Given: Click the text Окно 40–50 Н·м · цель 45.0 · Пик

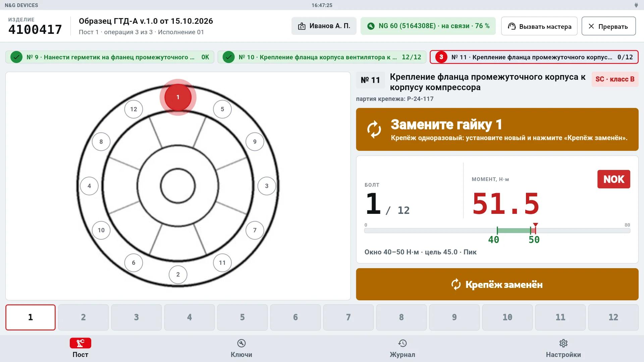Looking at the screenshot, I should (421, 252).
